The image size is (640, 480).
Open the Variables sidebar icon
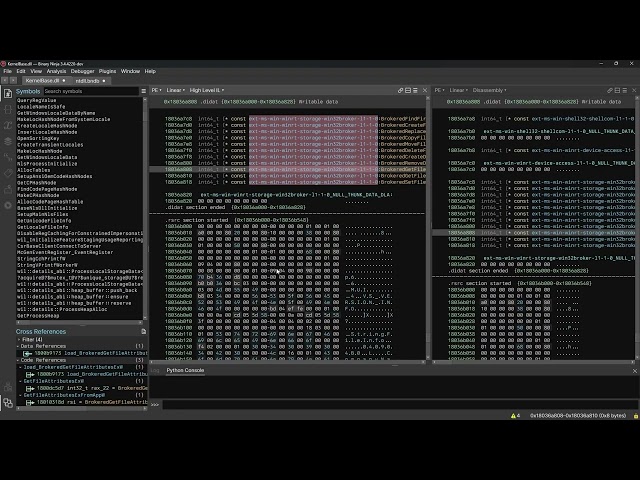8,125
